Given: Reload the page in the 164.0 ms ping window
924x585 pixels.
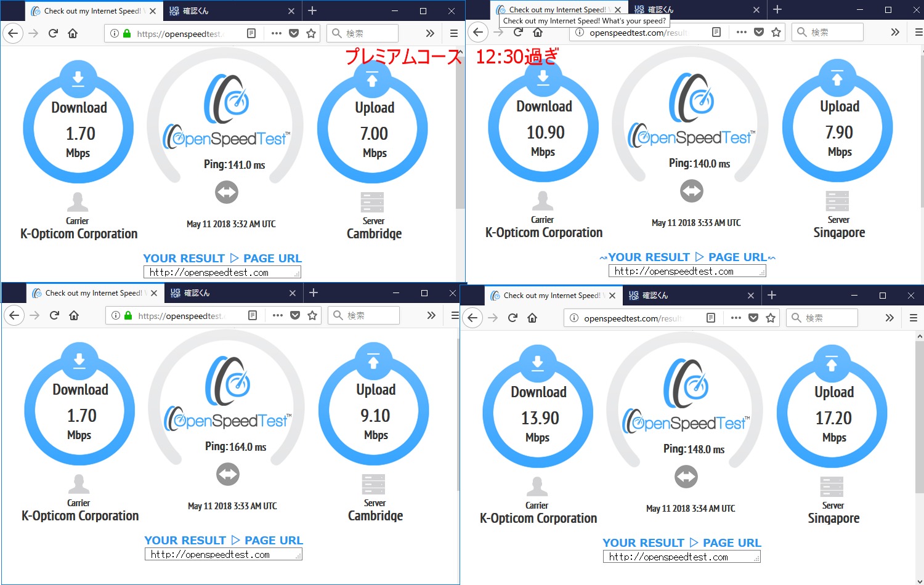Looking at the screenshot, I should click(x=54, y=315).
